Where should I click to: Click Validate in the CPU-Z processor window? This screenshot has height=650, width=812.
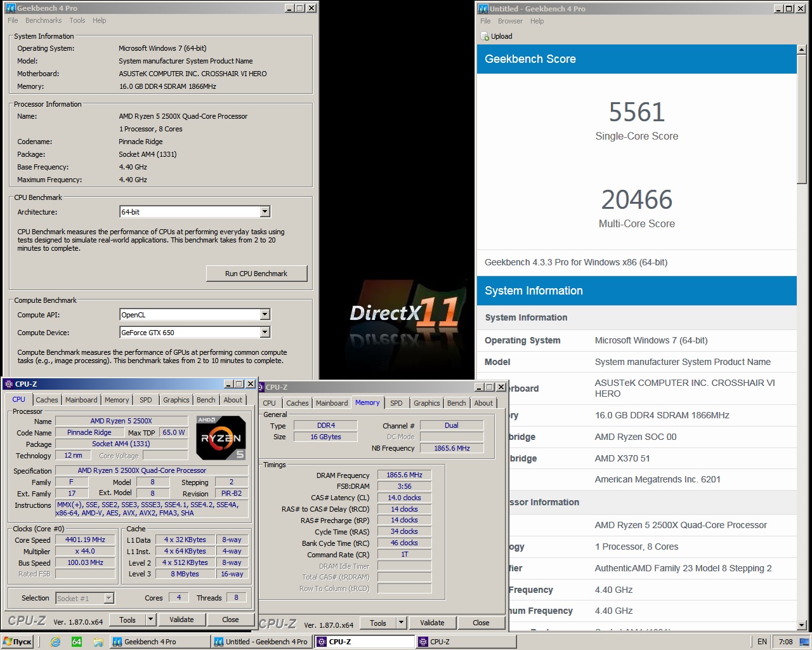[181, 620]
